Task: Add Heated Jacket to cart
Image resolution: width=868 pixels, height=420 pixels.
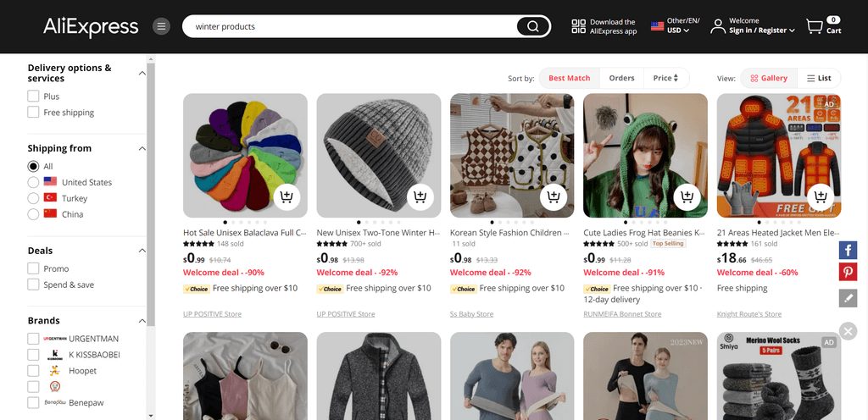Action: 820,196
